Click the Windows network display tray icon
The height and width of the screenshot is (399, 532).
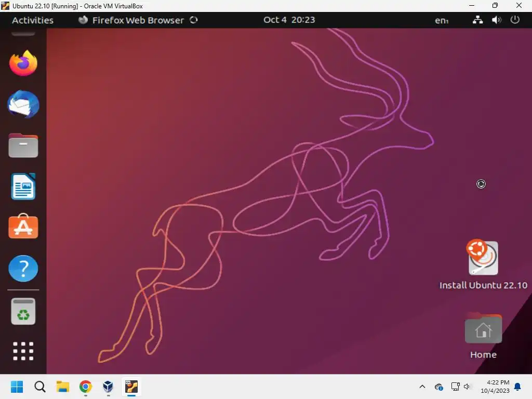point(455,387)
